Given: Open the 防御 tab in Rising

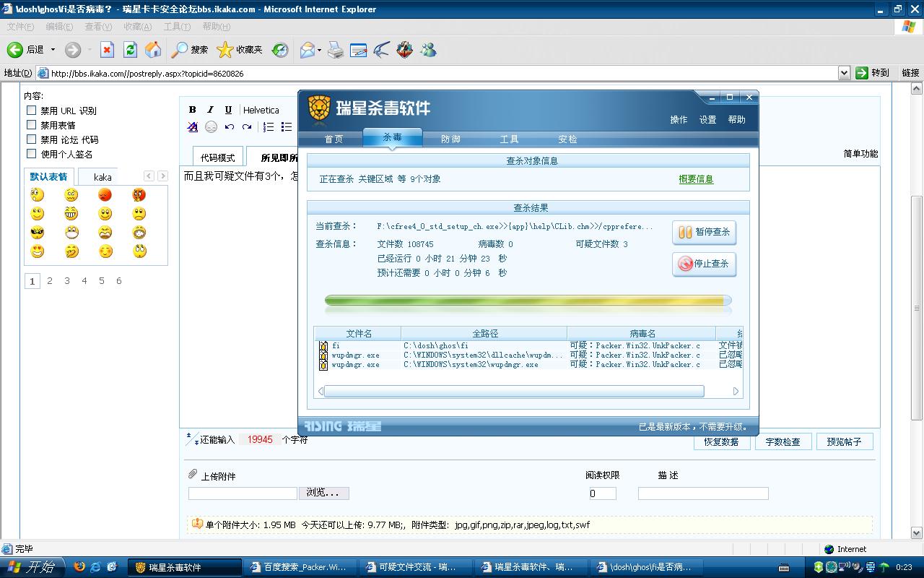Looking at the screenshot, I should click(450, 139).
